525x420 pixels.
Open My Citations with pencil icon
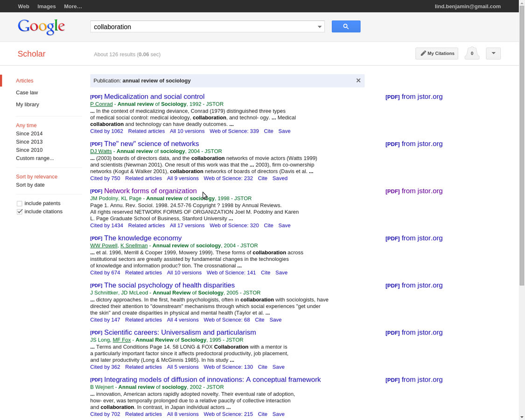pos(437,54)
